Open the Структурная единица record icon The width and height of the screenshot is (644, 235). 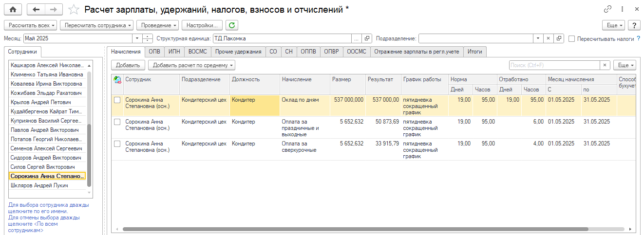367,38
